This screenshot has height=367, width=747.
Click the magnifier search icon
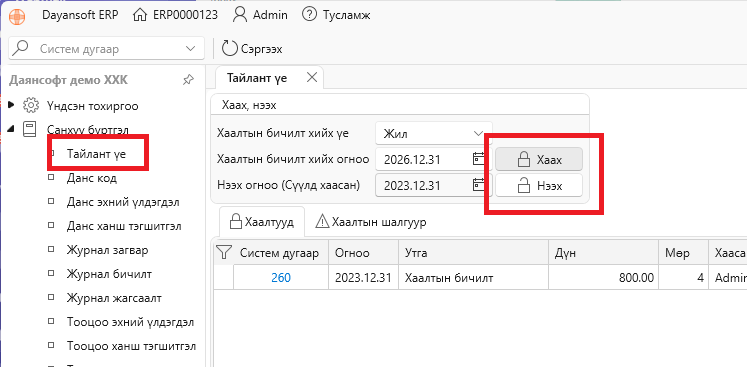pos(20,48)
